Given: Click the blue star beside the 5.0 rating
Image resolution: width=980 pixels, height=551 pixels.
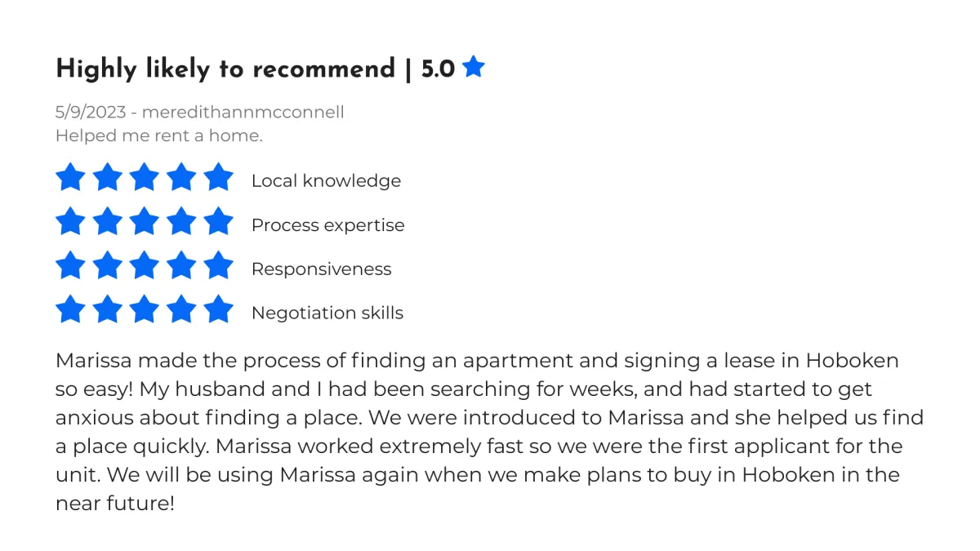Looking at the screenshot, I should coord(474,67).
